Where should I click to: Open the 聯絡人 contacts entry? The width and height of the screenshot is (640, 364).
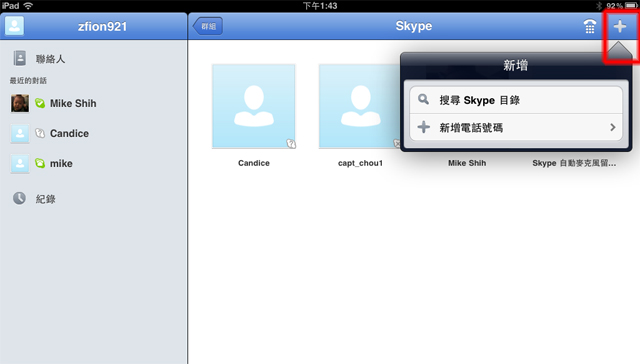click(x=94, y=59)
